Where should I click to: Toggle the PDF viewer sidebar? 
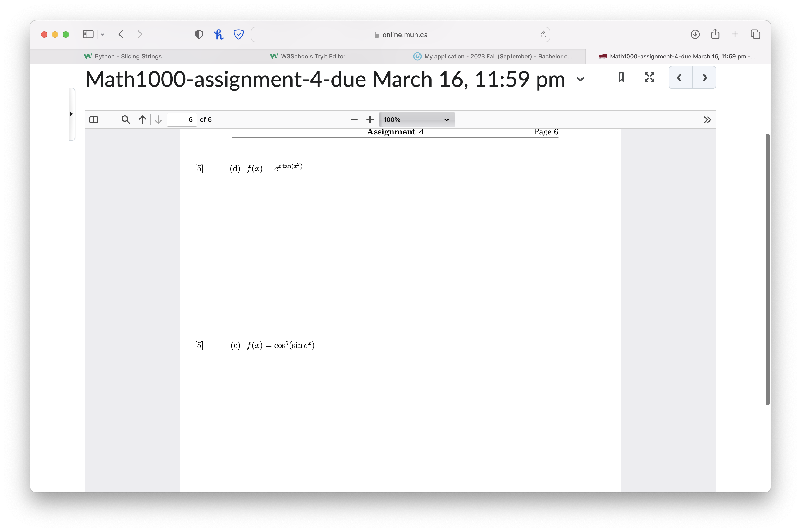(93, 119)
